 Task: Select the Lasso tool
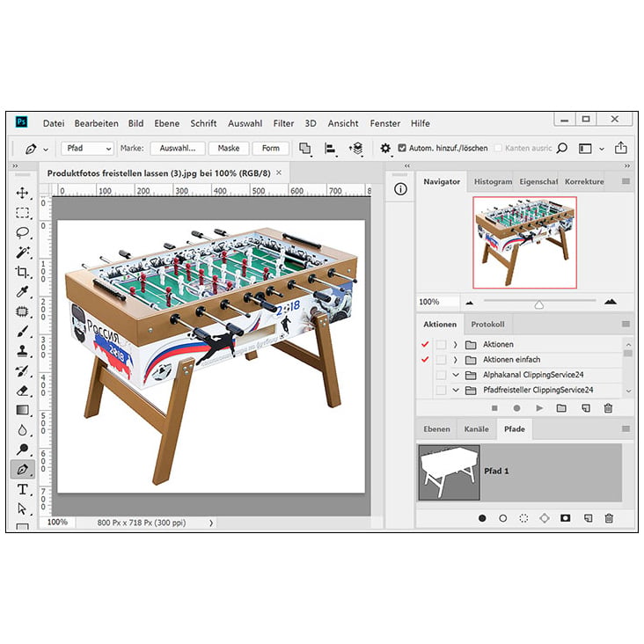point(22,232)
